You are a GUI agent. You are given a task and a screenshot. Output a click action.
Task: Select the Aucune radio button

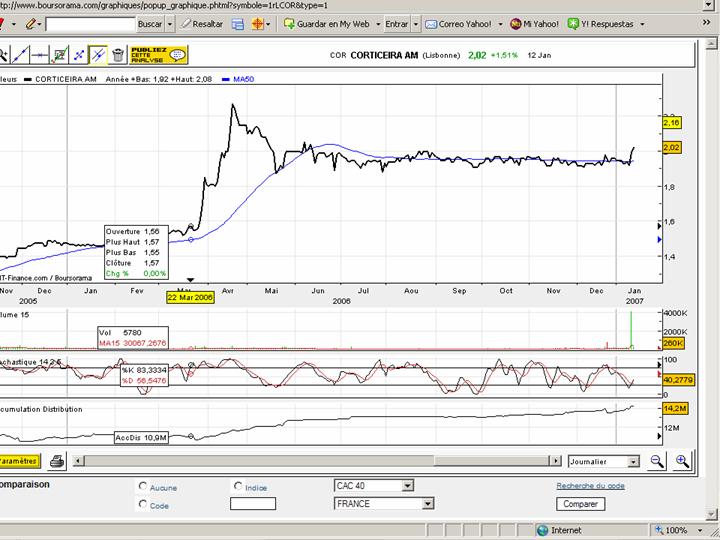pos(142,487)
